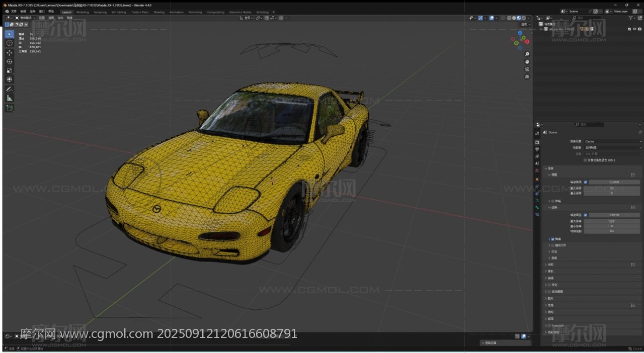644x353 pixels.
Task: Click the viewport zoom magnifier icon
Action: click(527, 54)
